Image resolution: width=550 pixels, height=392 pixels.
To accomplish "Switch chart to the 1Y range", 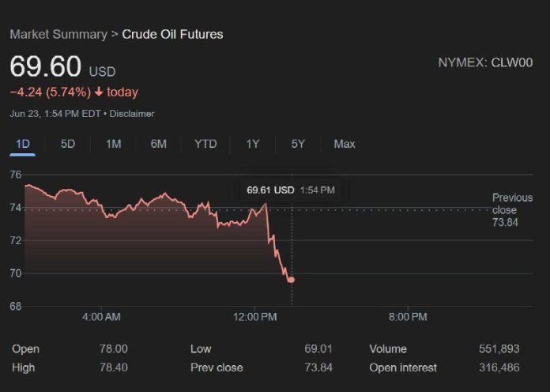I will pos(252,144).
